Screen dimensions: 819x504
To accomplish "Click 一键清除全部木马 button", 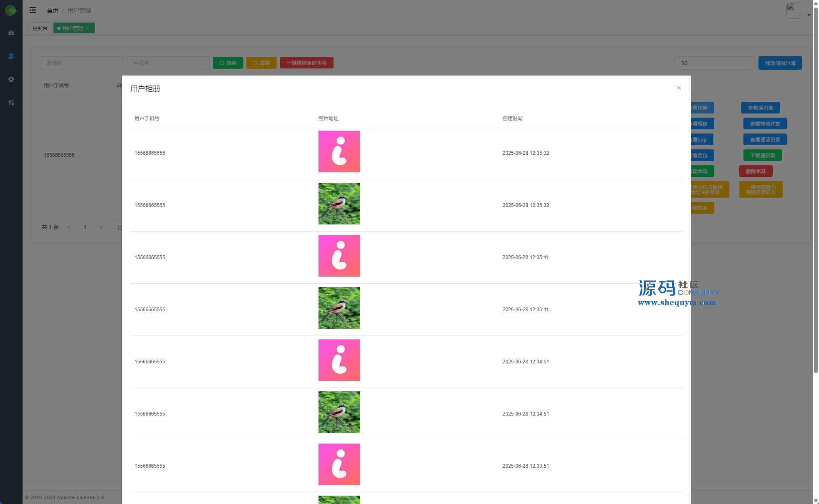I will pyautogui.click(x=306, y=63).
